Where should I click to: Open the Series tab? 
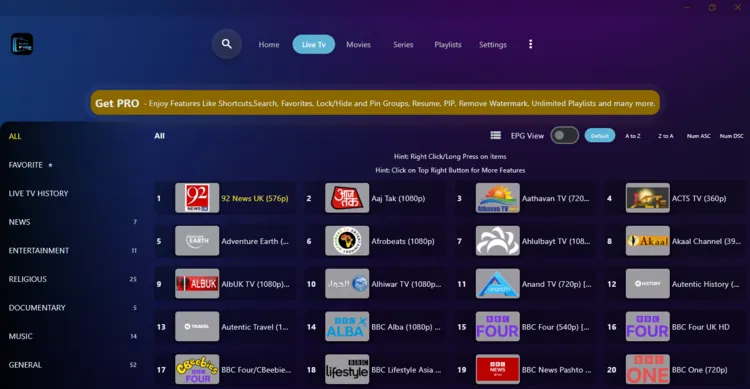[403, 44]
